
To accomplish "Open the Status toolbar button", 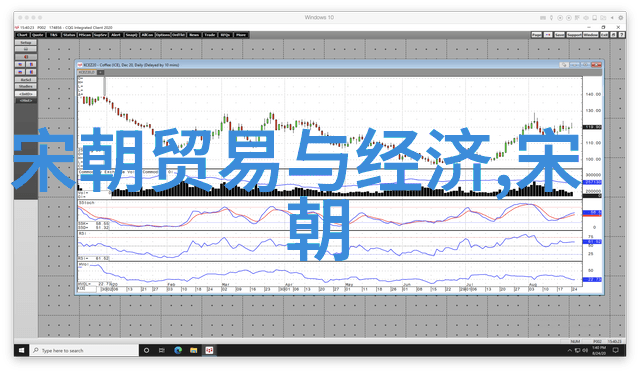I will [x=69, y=35].
